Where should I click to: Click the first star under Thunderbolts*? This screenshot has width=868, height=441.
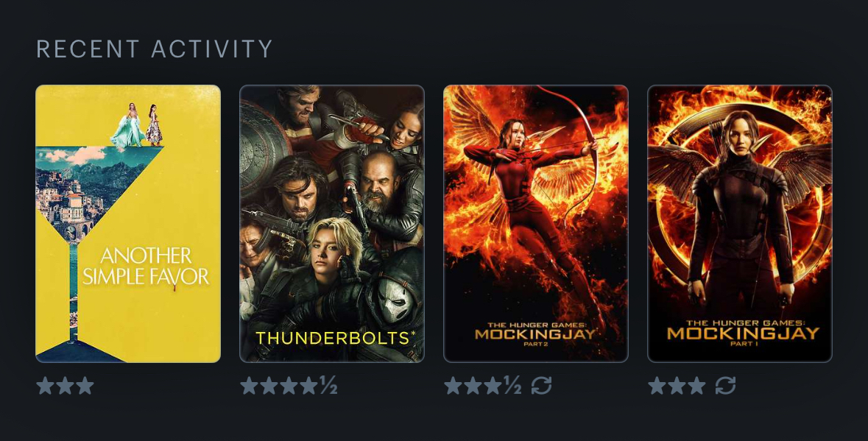coord(249,386)
